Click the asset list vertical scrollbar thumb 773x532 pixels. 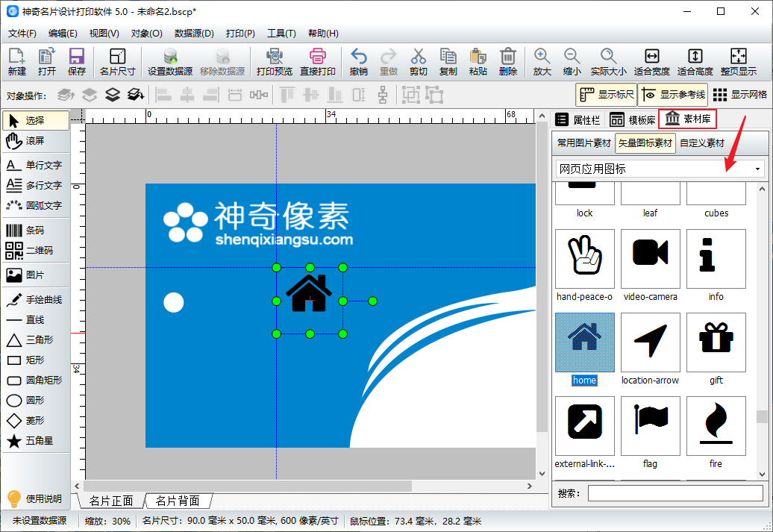coord(762,416)
